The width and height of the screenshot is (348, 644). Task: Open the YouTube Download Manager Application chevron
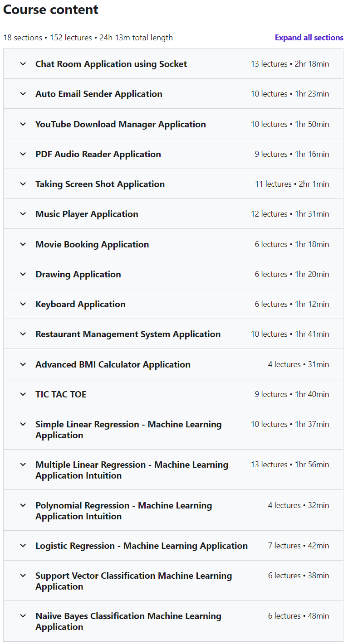(23, 124)
